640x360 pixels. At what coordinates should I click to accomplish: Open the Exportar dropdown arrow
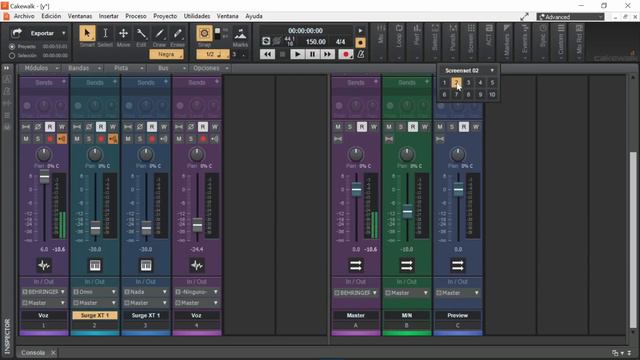coord(64,33)
